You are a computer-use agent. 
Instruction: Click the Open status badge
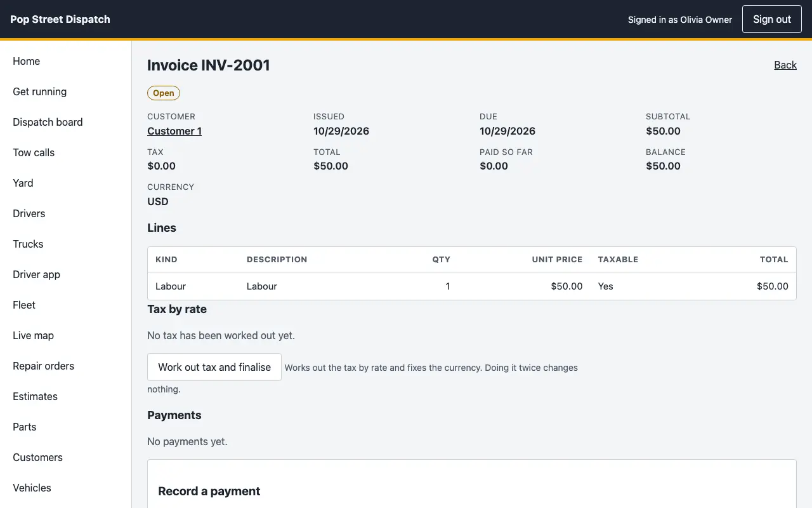[164, 93]
